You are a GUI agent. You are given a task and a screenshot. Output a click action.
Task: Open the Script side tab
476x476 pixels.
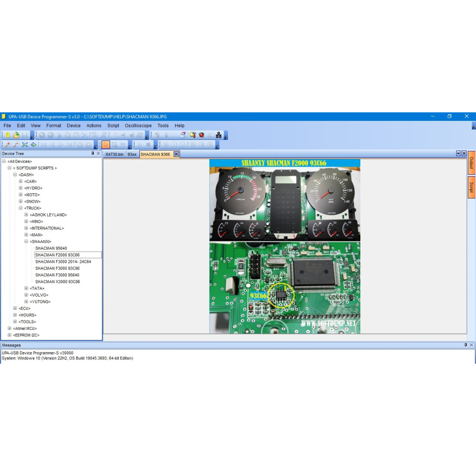pos(471,187)
